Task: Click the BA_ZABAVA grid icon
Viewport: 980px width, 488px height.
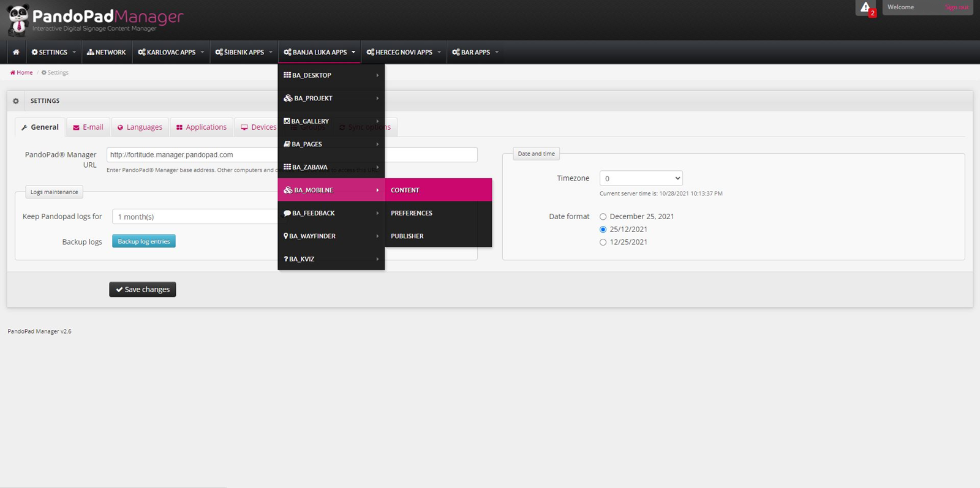Action: pos(287,167)
